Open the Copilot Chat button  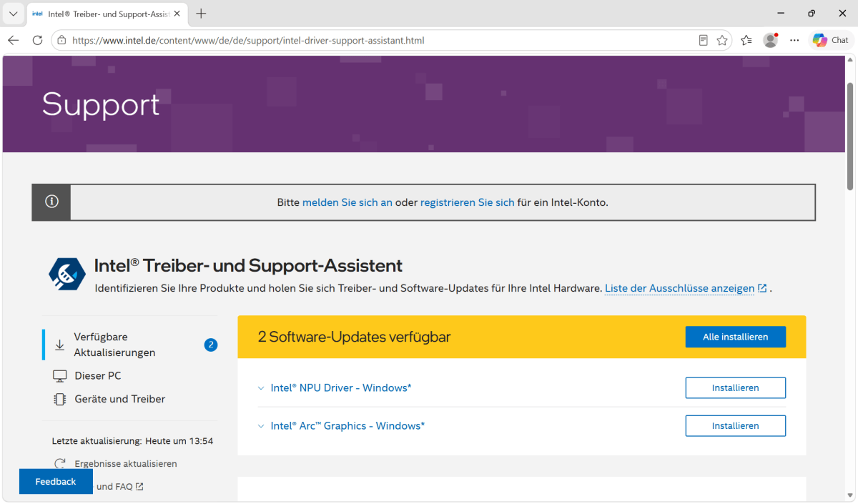pos(831,41)
